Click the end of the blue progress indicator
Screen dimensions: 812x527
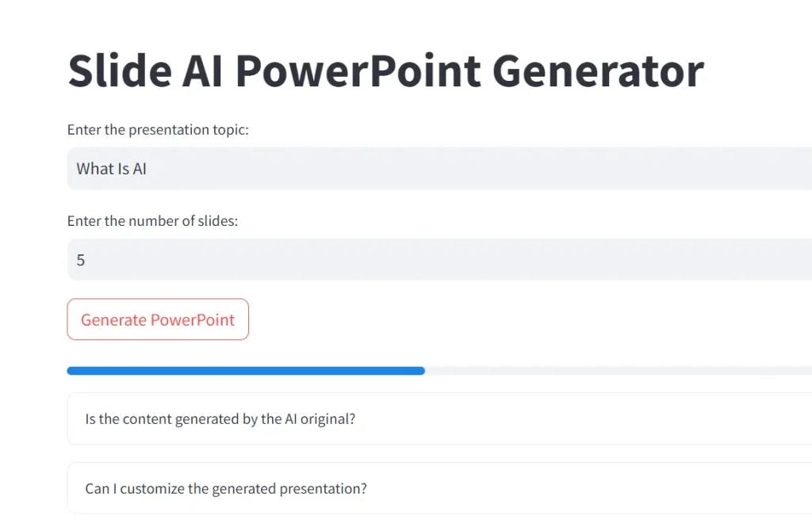pos(420,370)
